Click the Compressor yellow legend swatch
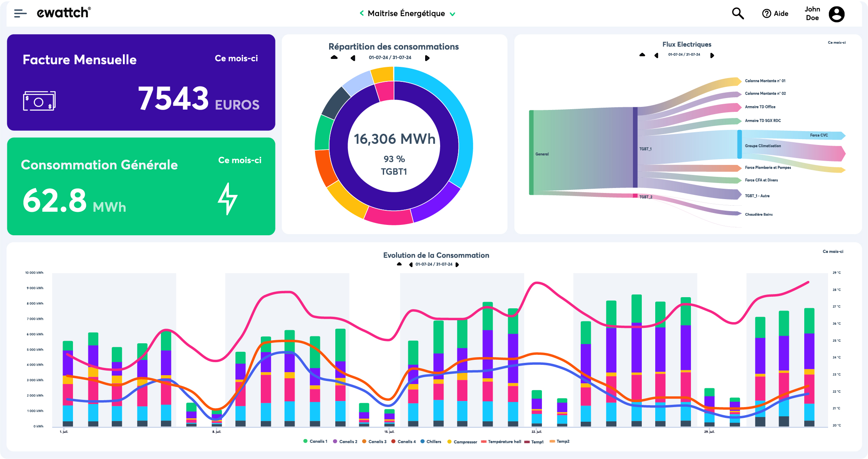The width and height of the screenshot is (868, 459). pos(449,442)
